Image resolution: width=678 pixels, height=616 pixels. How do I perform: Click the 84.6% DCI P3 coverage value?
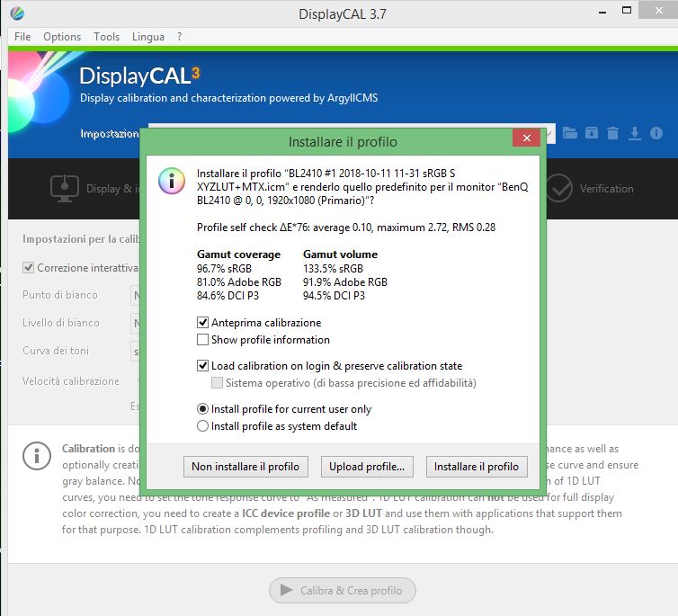(227, 296)
